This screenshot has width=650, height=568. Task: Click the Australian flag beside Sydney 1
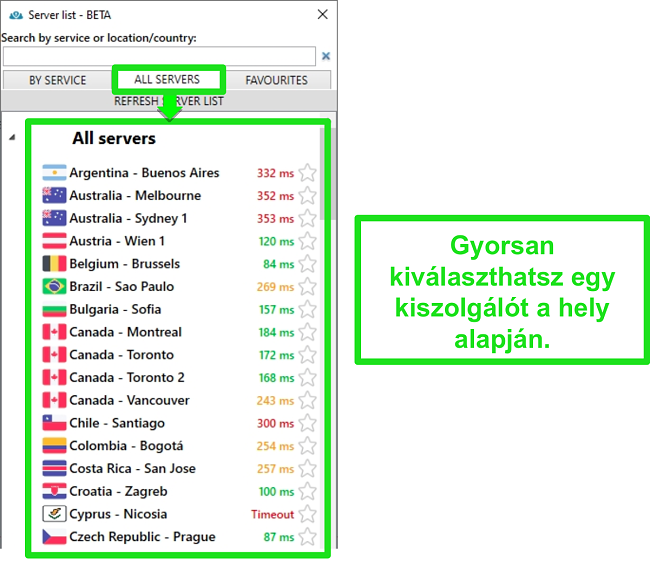click(54, 218)
